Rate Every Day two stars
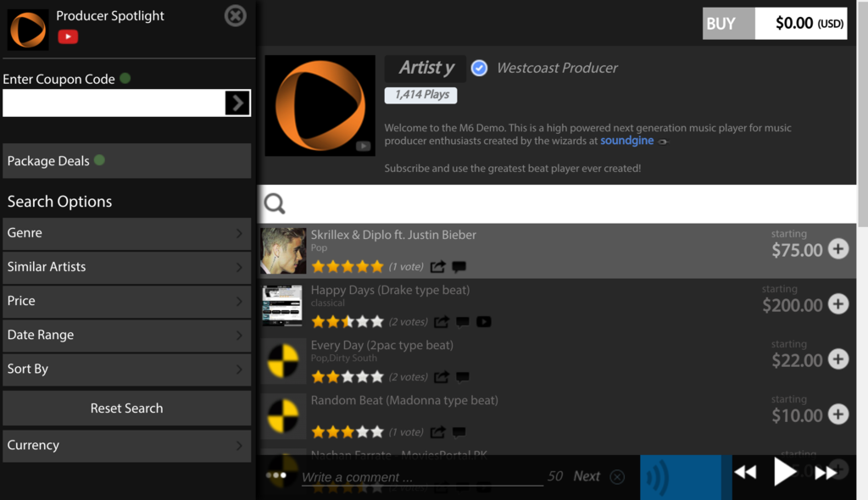Screen dimensions: 868x500 click(332, 377)
